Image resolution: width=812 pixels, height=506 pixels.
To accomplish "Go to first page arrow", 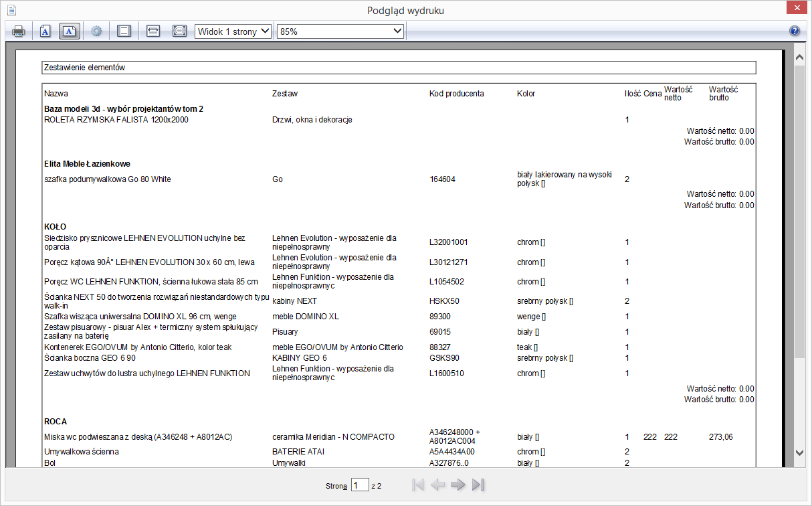I will [x=418, y=485].
